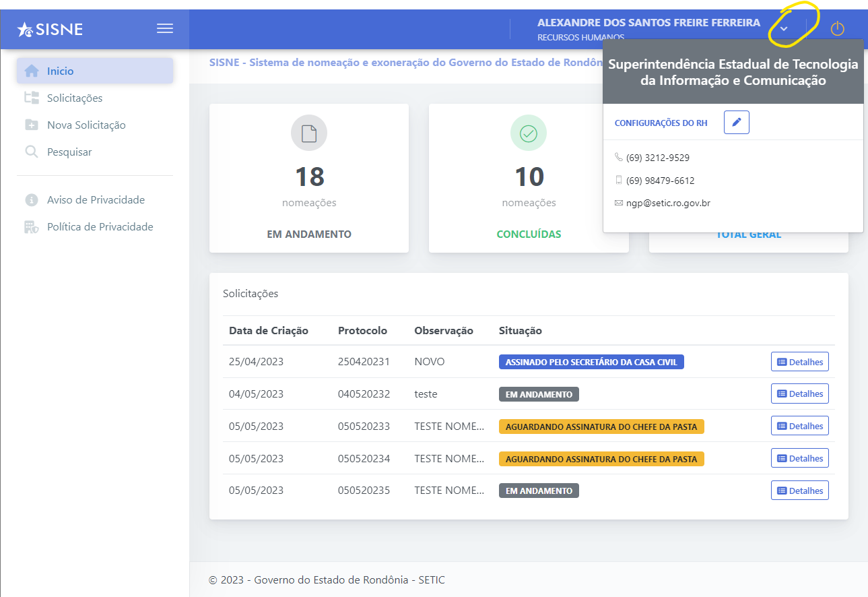868x597 pixels.
Task: Click the mobile number (69) 98479-6612
Action: (661, 181)
